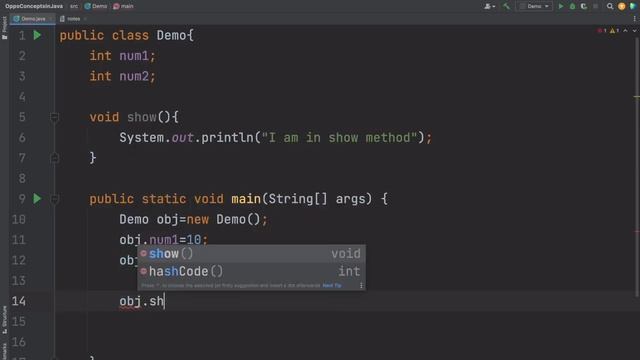Viewport: 640px width, 360px height.
Task: Click the word num2 on line 3
Action: (x=134, y=76)
